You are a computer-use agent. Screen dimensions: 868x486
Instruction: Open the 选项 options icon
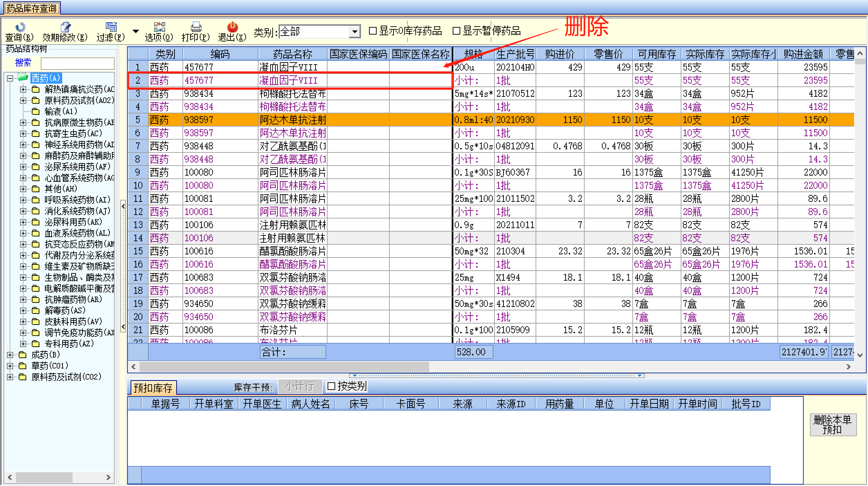[159, 27]
